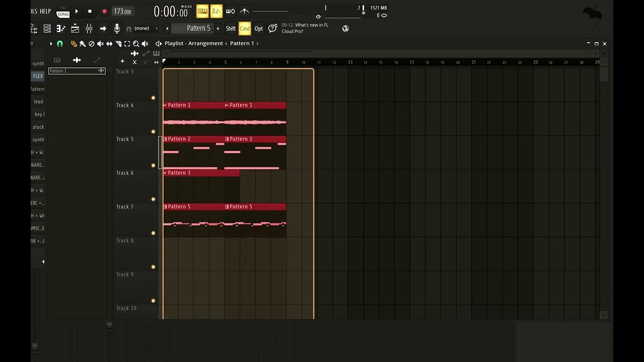Click the Opt modifier button

coord(259,29)
